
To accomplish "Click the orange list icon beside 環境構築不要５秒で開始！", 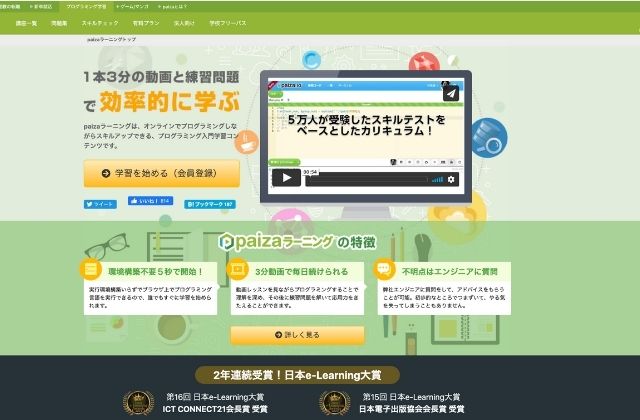I will tap(91, 269).
